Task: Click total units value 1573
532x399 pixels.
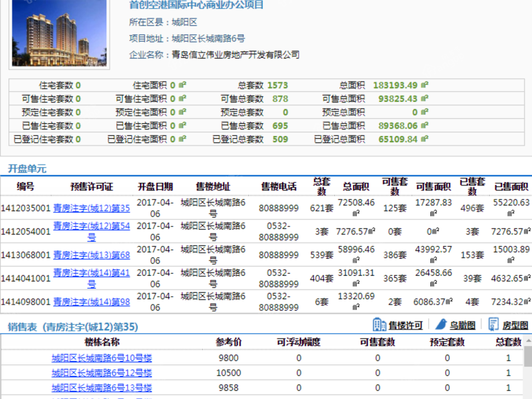Action: click(278, 86)
